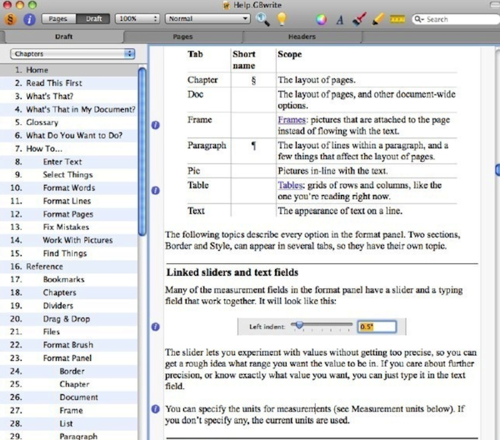
Task: Click the yellow highlighter pen icon
Action: click(x=378, y=19)
